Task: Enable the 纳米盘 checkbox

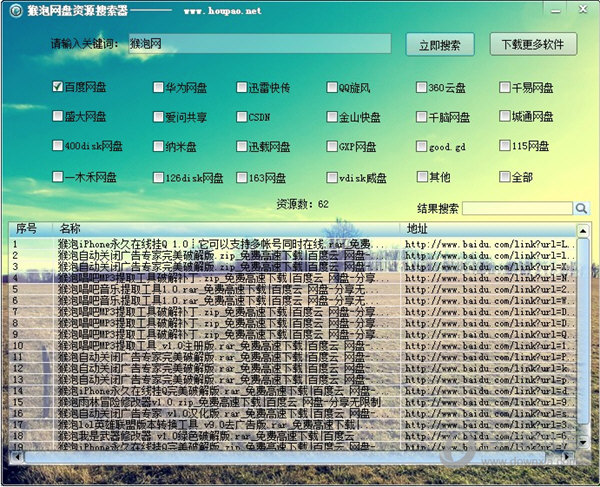Action: (x=158, y=146)
